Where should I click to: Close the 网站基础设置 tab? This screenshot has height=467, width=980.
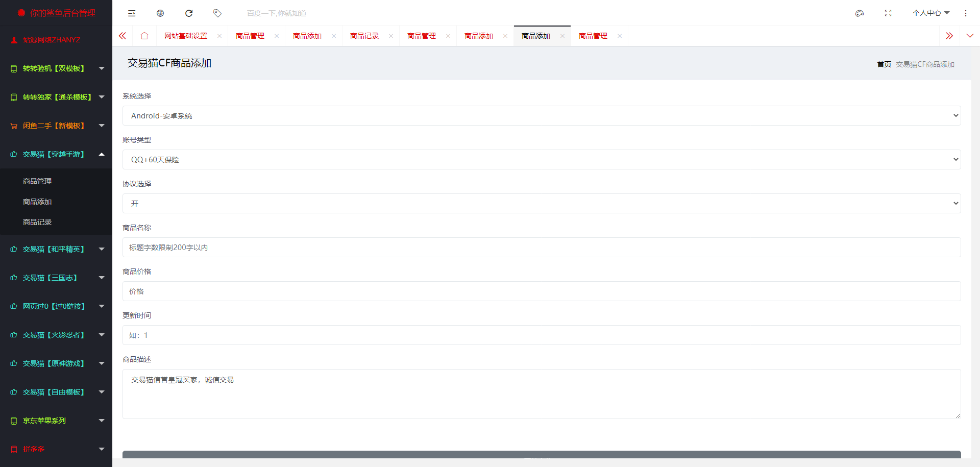click(219, 36)
